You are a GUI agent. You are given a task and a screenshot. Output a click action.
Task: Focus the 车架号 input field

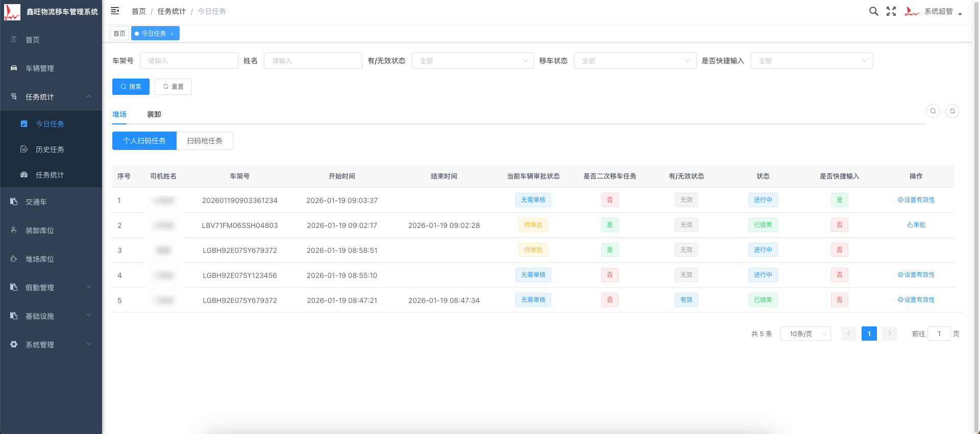pyautogui.click(x=189, y=61)
